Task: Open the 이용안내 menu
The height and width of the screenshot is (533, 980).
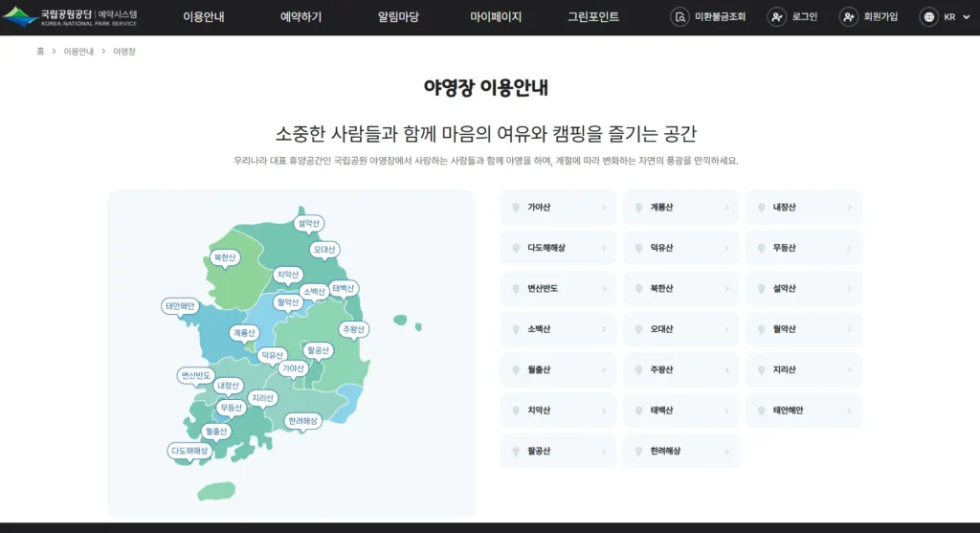Action: (x=203, y=17)
